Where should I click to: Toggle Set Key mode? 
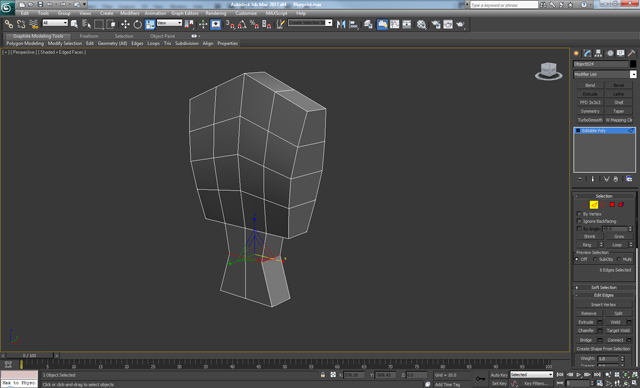pyautogui.click(x=499, y=384)
